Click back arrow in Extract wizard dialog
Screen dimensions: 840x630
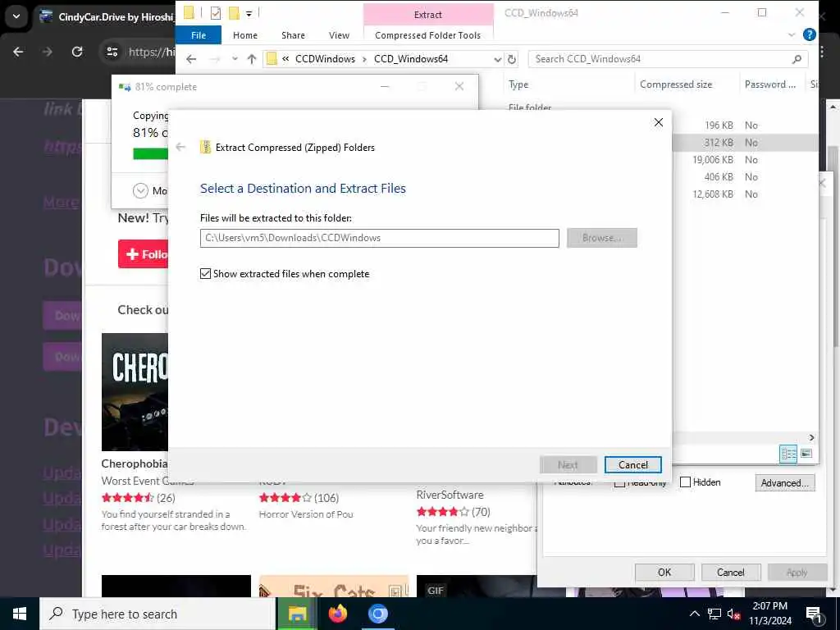click(180, 147)
